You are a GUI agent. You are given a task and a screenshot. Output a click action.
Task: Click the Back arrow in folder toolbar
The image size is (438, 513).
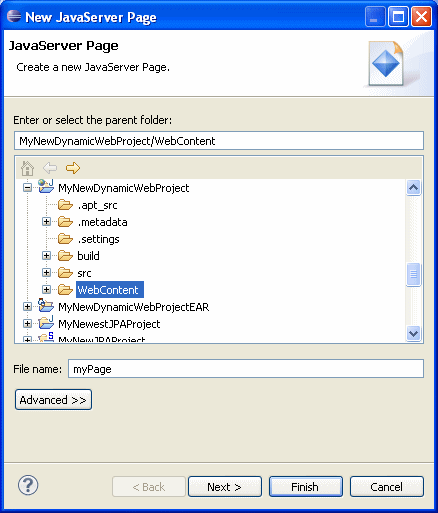tap(50, 168)
